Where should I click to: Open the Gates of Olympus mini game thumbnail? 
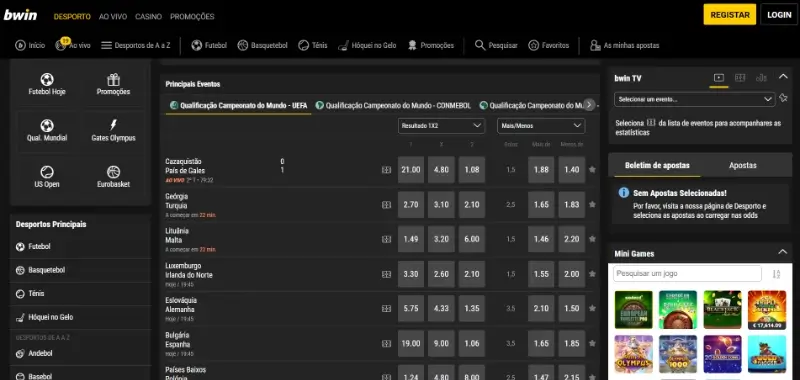click(x=634, y=354)
